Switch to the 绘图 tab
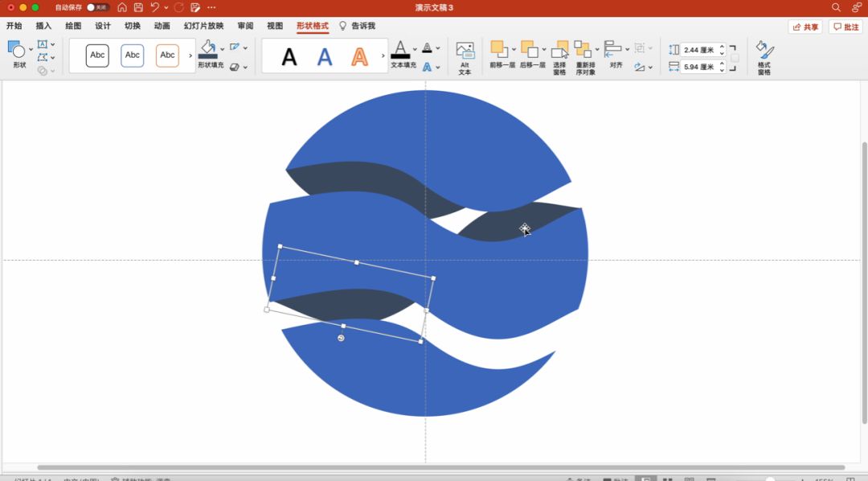Viewport: 868px width, 481px height. [x=73, y=26]
